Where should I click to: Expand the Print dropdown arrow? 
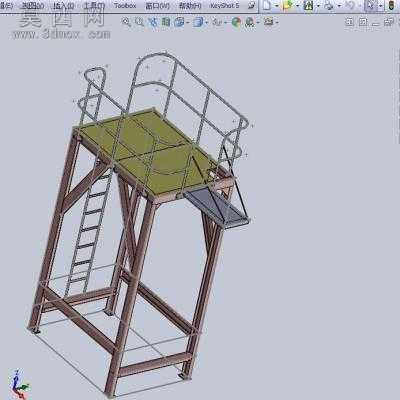[339, 6]
